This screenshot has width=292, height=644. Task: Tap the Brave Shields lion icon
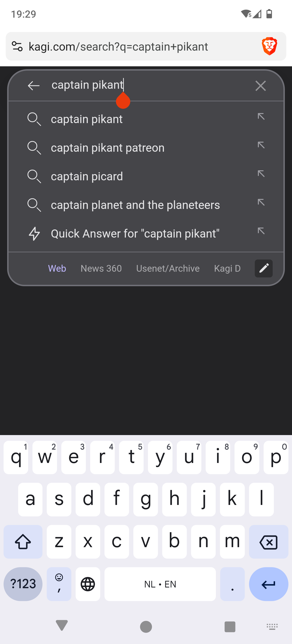click(x=269, y=46)
